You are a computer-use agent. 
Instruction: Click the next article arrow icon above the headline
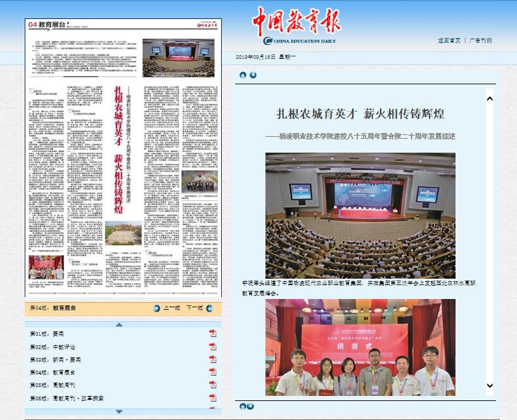253,75
